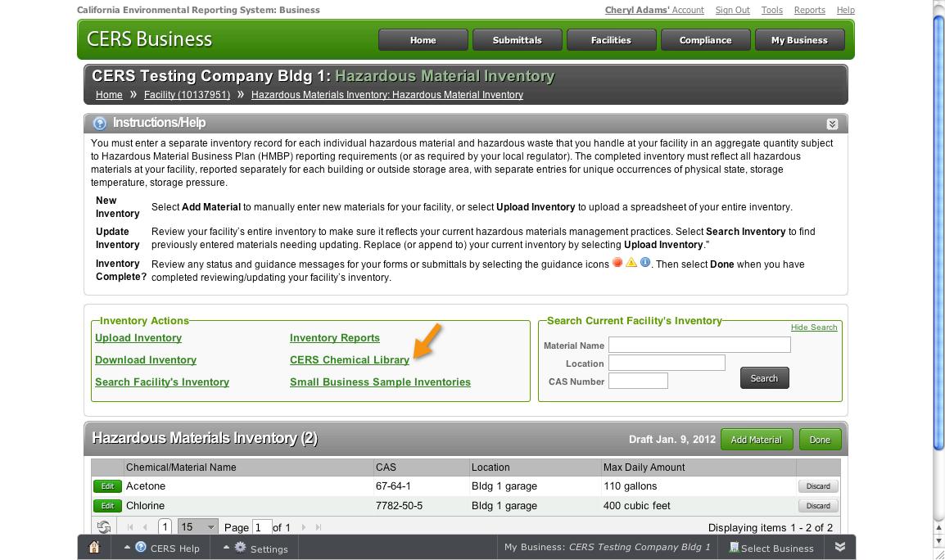
Task: Edit the Acetone record
Action: pos(107,485)
